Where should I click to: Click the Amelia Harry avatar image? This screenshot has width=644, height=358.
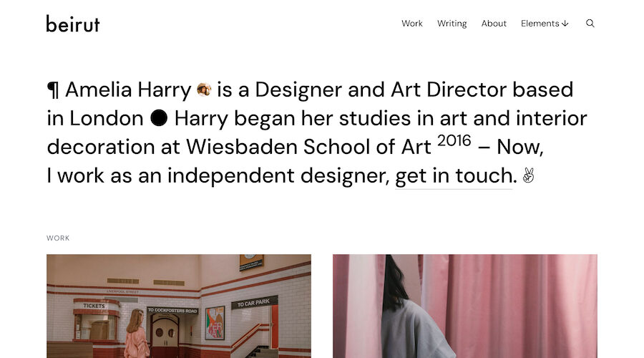(204, 89)
